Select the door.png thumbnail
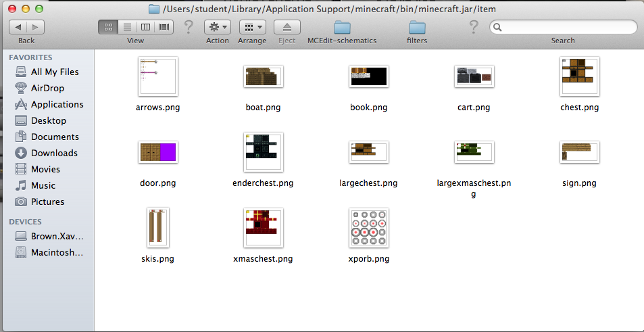 158,152
